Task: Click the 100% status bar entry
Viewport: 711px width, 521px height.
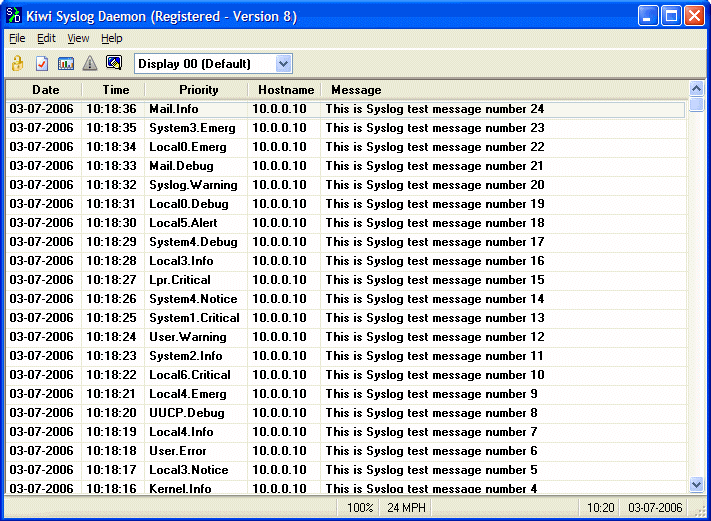Action: pos(360,508)
